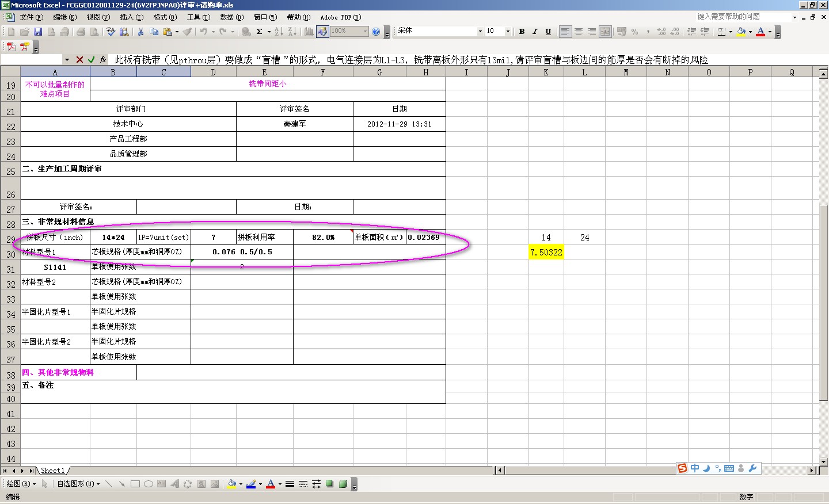The width and height of the screenshot is (829, 504).
Task: Toggle Underline formatting
Action: tap(548, 32)
